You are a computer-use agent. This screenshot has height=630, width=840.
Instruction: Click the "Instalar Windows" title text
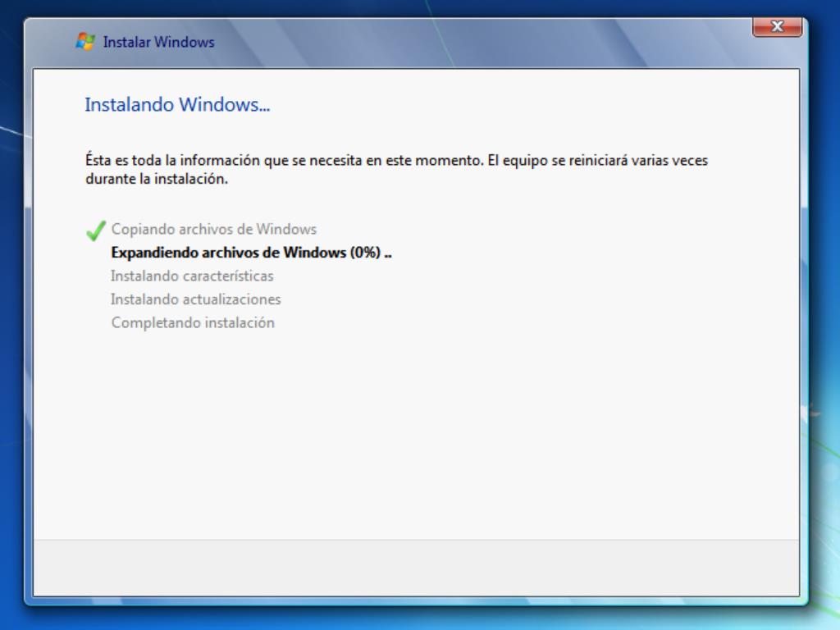[x=158, y=42]
